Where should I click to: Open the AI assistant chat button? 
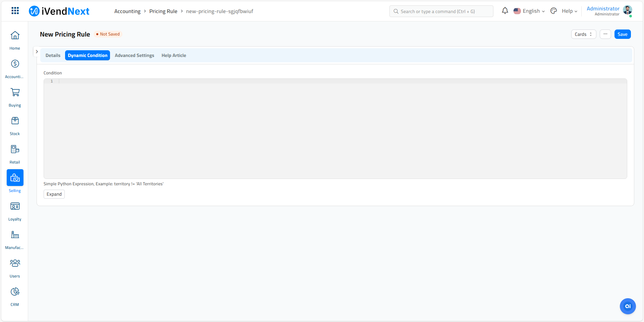[628, 306]
